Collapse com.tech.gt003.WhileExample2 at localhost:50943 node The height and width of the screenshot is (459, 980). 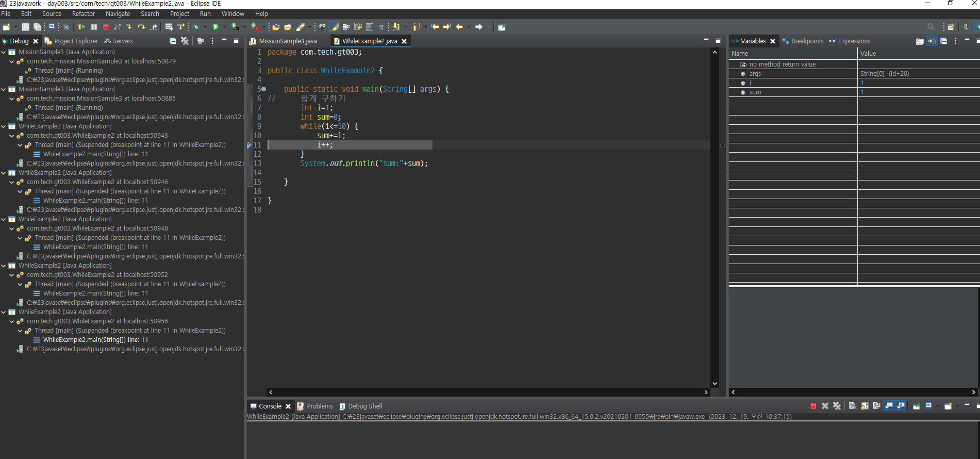point(12,136)
